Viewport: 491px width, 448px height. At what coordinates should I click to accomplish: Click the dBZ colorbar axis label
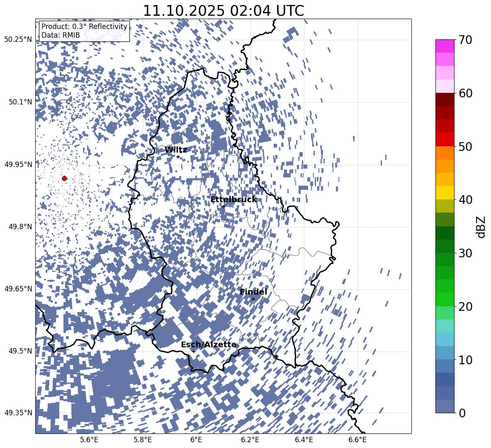tap(481, 227)
